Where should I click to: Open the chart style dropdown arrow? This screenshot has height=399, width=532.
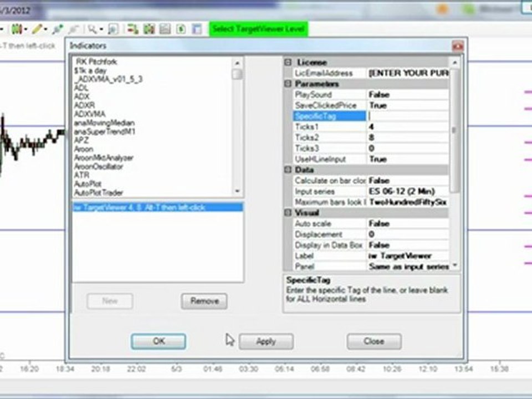click(26, 30)
